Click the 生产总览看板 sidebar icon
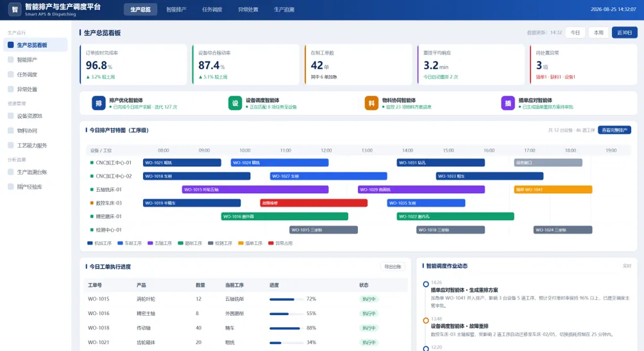Image resolution: width=644 pixels, height=351 pixels. [x=11, y=45]
